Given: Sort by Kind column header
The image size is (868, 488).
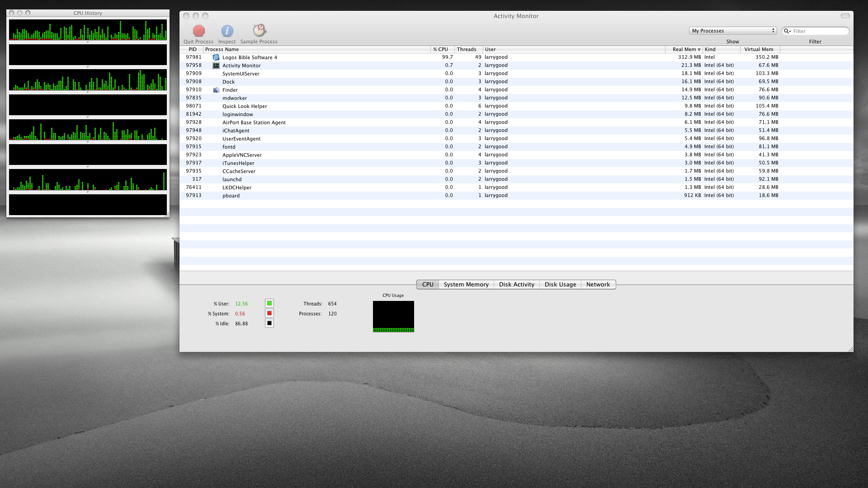Looking at the screenshot, I should click(x=721, y=49).
